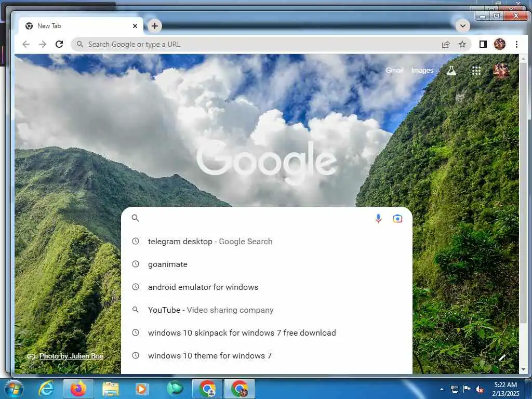
Task: Open Photo by Julien Boé link
Action: click(x=71, y=356)
